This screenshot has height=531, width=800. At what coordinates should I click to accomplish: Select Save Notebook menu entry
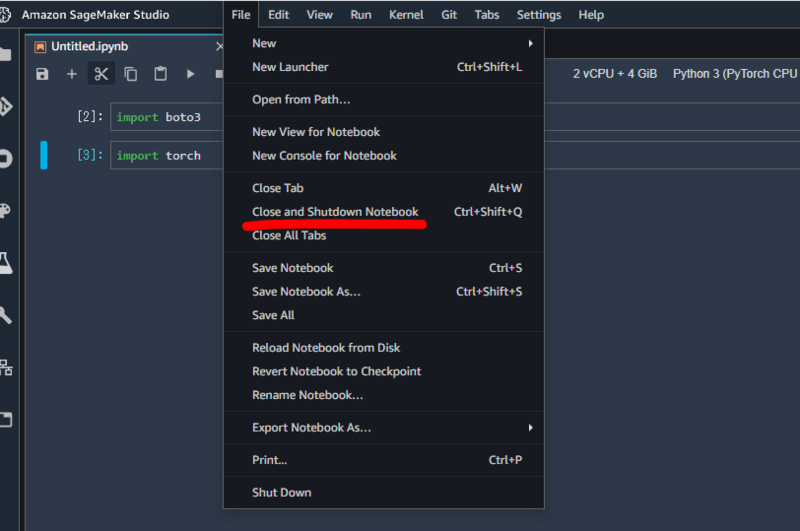pyautogui.click(x=384, y=268)
